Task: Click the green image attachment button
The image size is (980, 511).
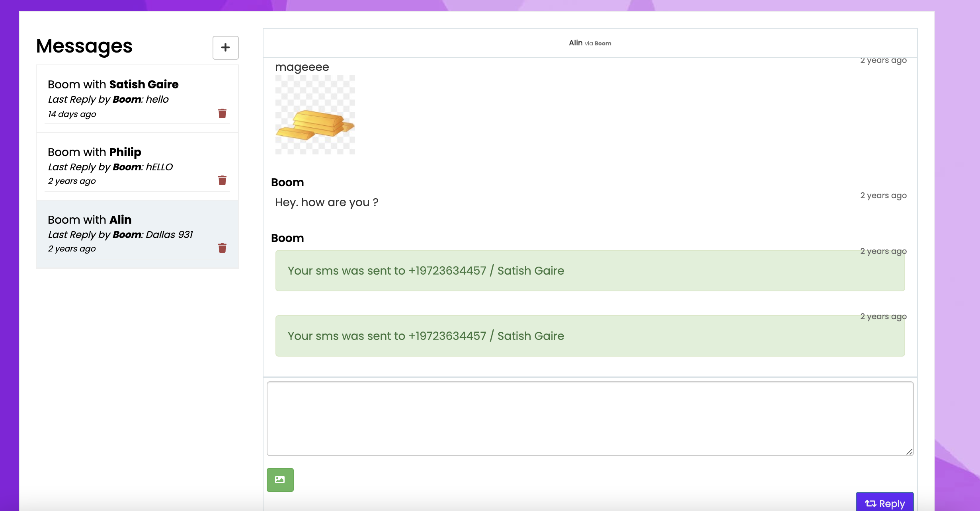Action: pyautogui.click(x=280, y=480)
